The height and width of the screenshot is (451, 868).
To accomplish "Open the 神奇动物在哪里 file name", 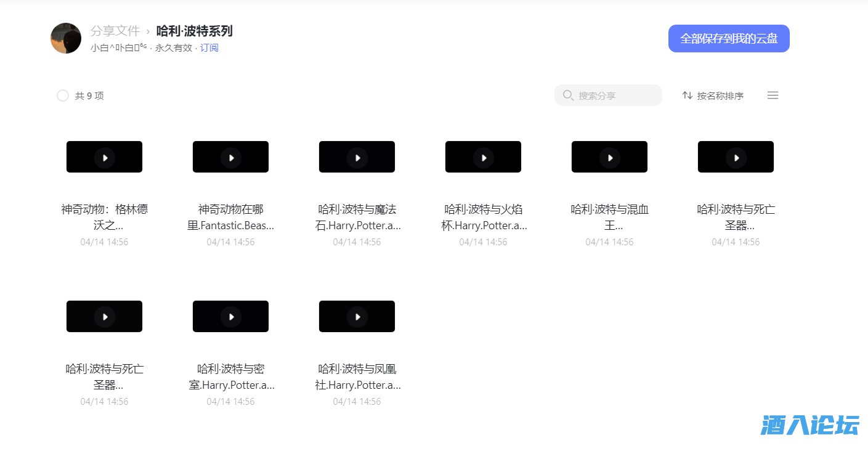I will tap(230, 217).
